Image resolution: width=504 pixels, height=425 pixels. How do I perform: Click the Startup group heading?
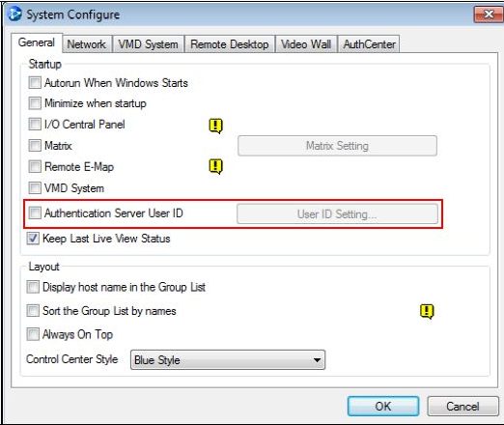(44, 64)
